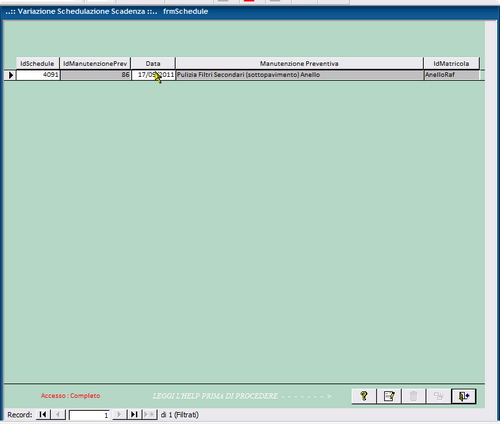Jump to last record navigation arrow

pyautogui.click(x=134, y=414)
